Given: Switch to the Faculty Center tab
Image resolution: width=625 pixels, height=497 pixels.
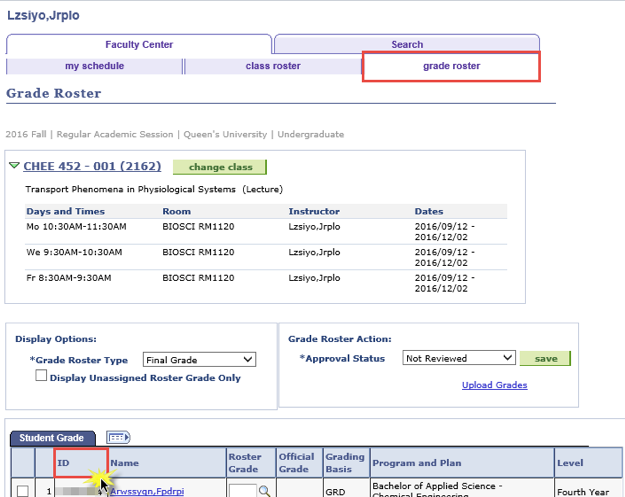Looking at the screenshot, I should [139, 44].
